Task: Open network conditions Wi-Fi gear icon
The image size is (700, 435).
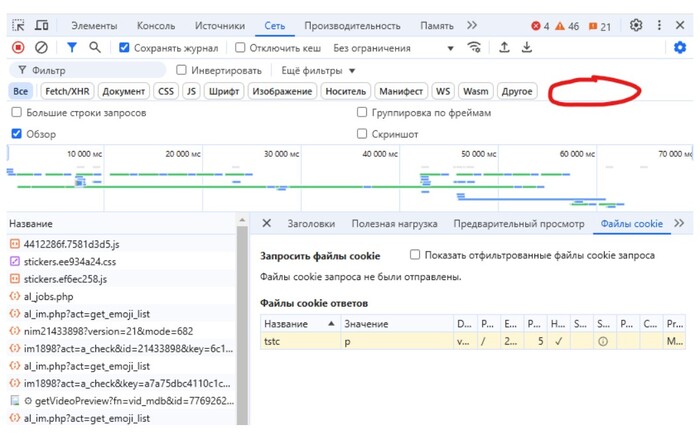Action: (474, 47)
